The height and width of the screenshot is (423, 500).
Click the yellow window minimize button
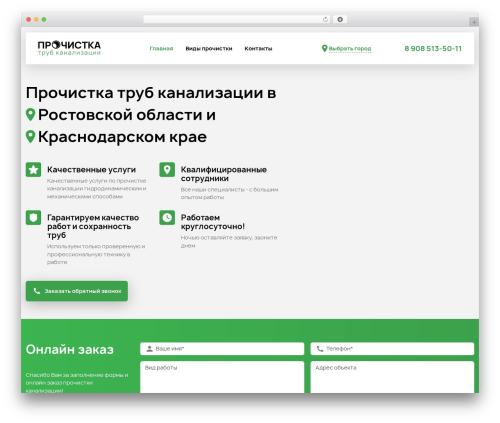pos(36,20)
